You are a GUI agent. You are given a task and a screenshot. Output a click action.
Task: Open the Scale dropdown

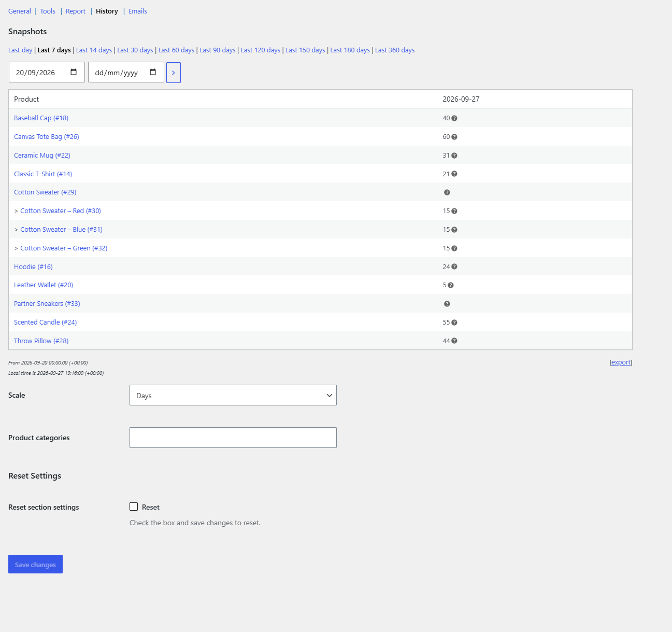[233, 395]
